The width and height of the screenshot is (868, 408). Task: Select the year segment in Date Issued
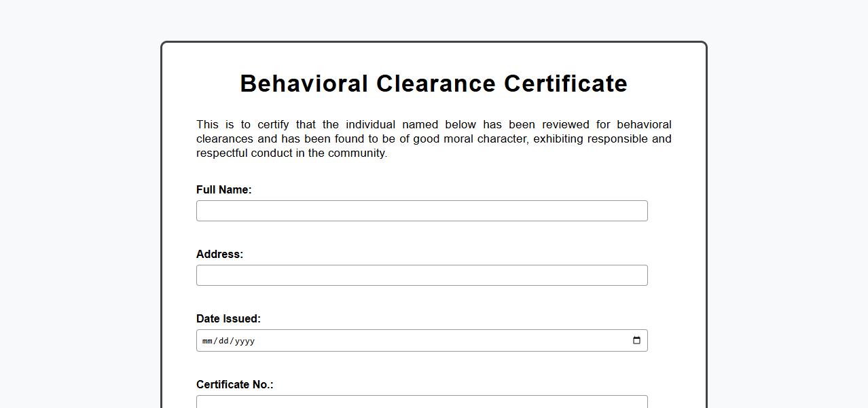pyautogui.click(x=243, y=341)
